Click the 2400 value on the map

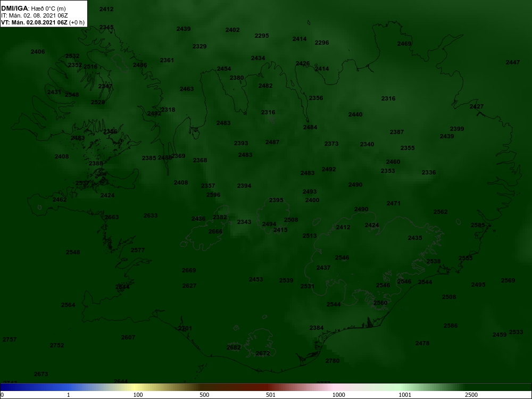[x=312, y=200]
